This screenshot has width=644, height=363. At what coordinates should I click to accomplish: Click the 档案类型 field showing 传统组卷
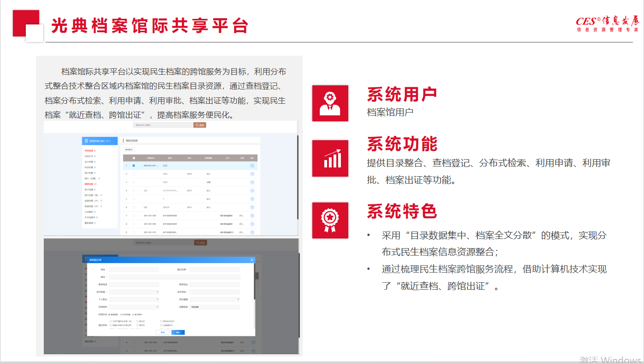pyautogui.click(x=215, y=307)
